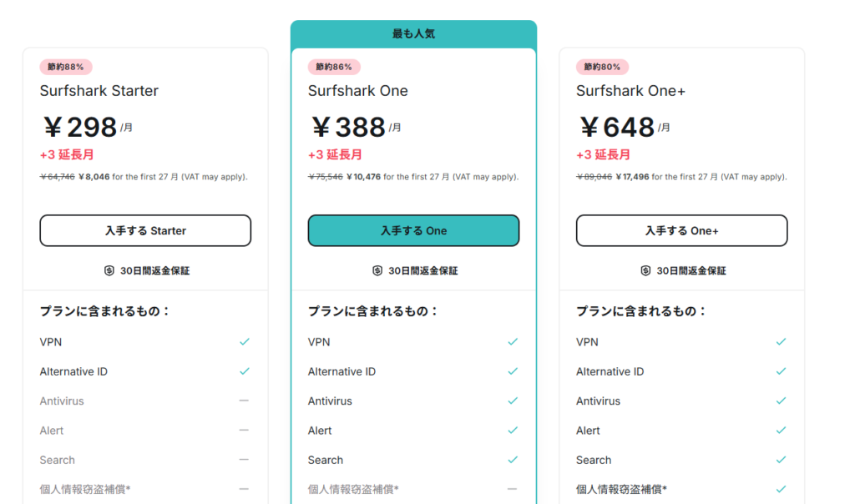The width and height of the screenshot is (855, 504).
Task: Click the Starter plan money-back shield icon
Action: (109, 271)
